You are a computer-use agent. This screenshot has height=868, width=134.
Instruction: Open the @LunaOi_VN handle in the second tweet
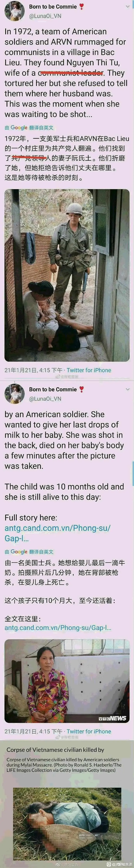pos(45,399)
